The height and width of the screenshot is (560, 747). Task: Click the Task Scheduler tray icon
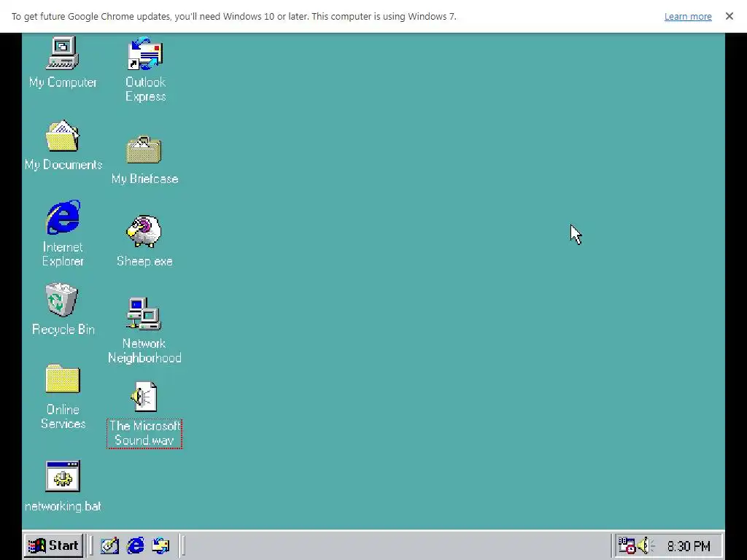click(x=627, y=545)
